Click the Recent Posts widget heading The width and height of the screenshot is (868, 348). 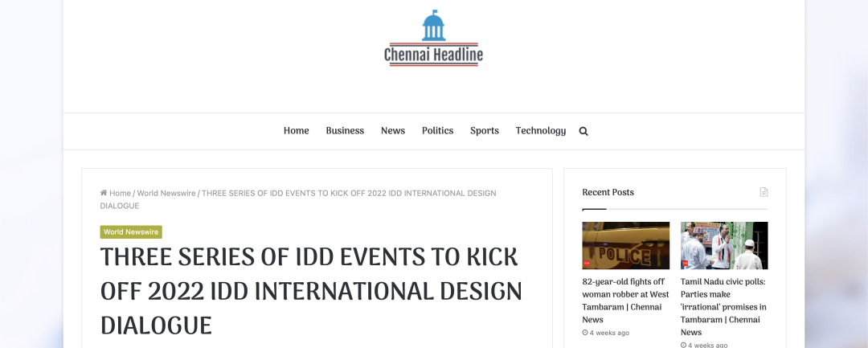[608, 193]
